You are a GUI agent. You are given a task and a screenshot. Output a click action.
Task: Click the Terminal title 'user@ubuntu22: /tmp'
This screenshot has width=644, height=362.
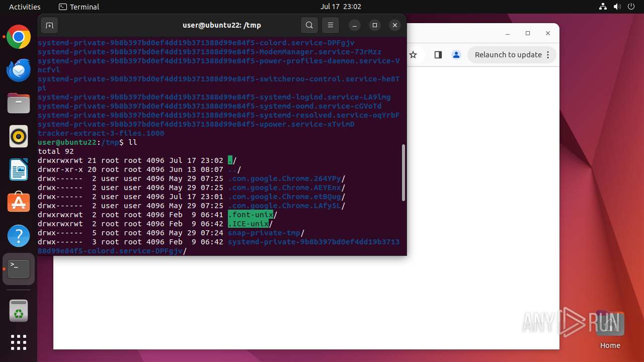coord(222,25)
